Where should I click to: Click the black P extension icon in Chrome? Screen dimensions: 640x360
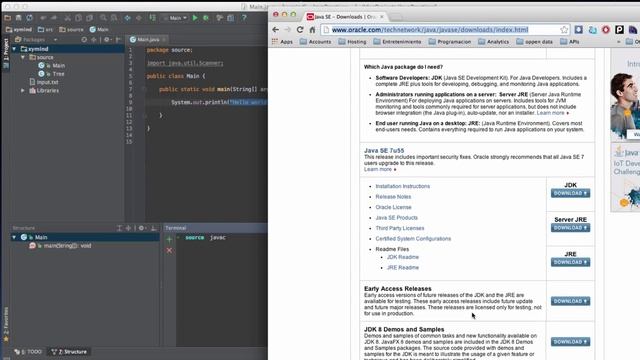point(619,29)
